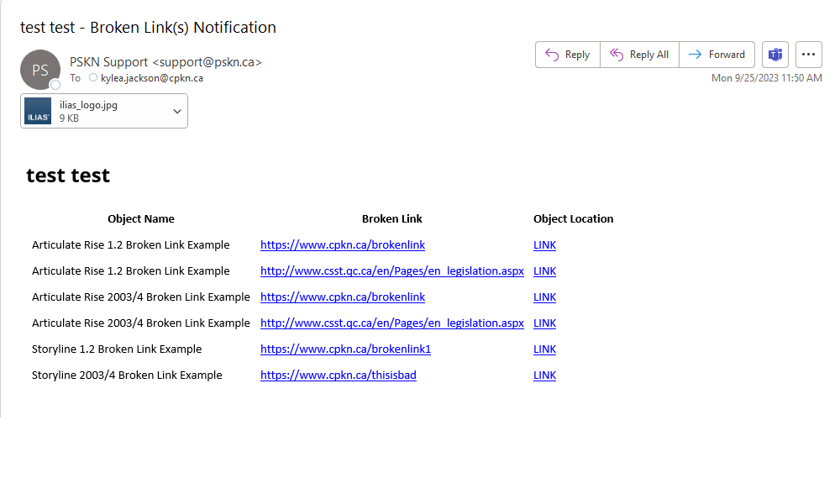Open the first csst.qc.ca legislation link
Image resolution: width=840 pixels, height=504 pixels.
pyautogui.click(x=392, y=271)
